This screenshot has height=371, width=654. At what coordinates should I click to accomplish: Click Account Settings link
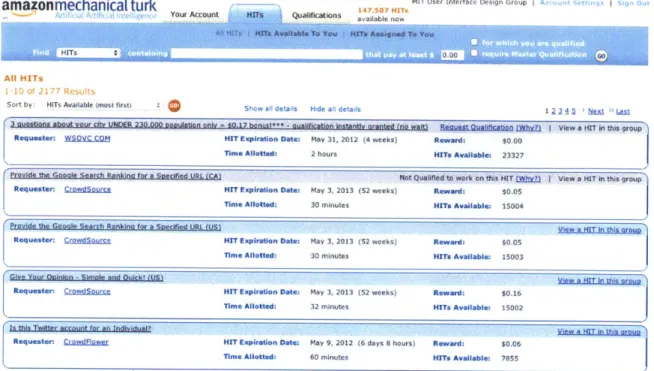tap(571, 3)
